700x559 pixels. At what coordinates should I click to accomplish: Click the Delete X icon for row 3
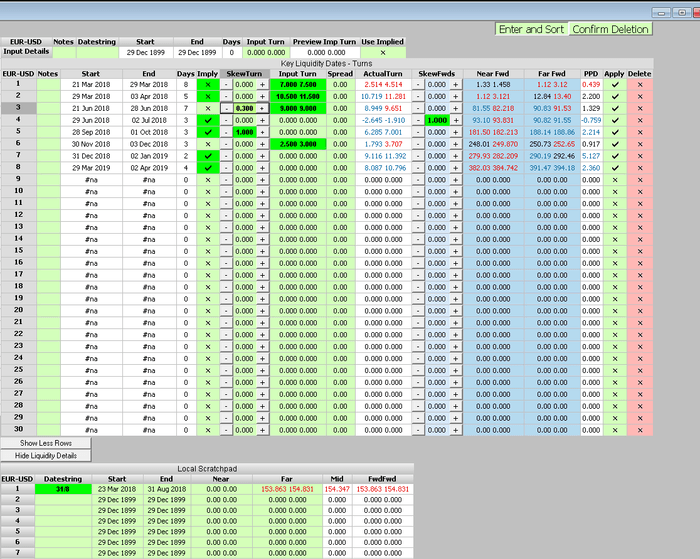click(x=640, y=107)
